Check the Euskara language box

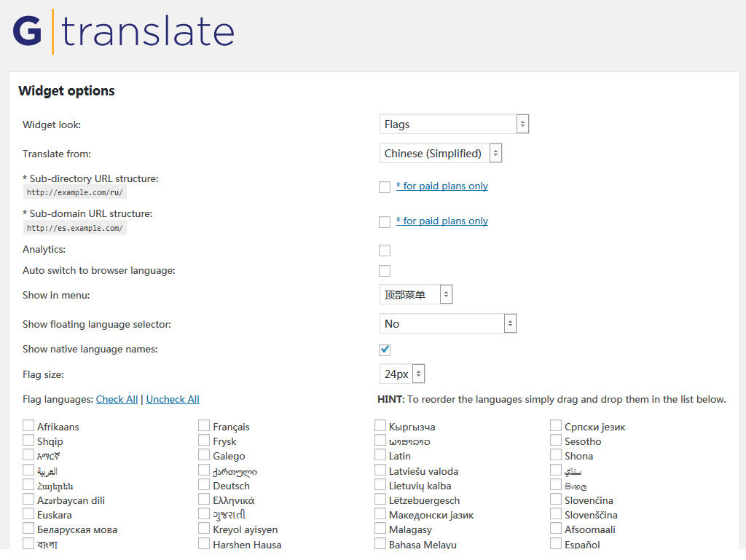[x=28, y=514]
